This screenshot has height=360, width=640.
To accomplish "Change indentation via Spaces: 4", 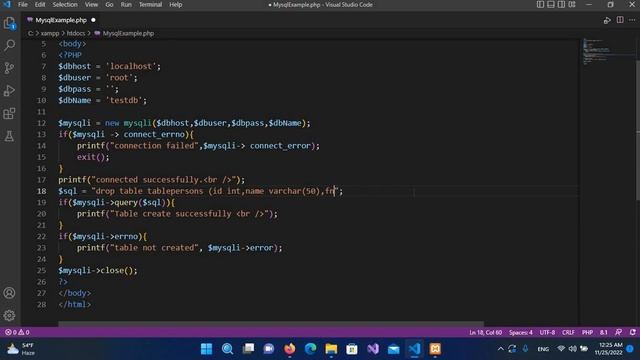I will 520,332.
